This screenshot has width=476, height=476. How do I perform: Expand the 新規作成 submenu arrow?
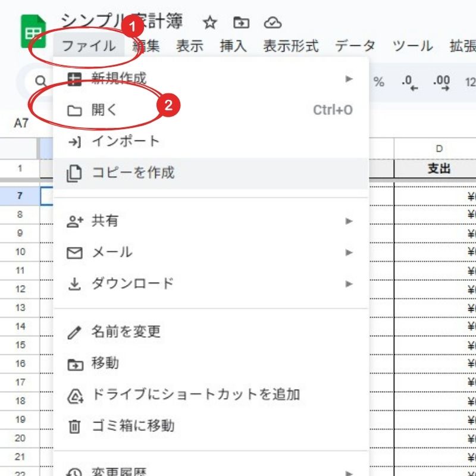click(349, 79)
